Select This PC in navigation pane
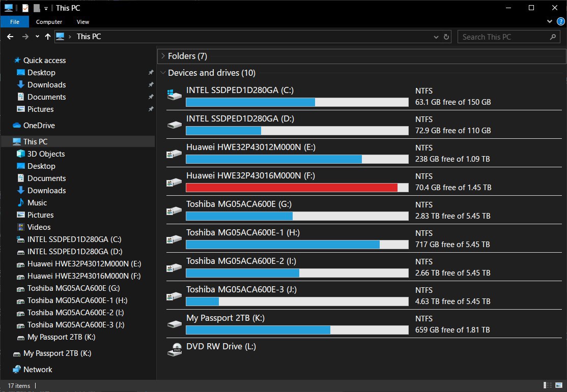The height and width of the screenshot is (392, 567). click(x=36, y=142)
